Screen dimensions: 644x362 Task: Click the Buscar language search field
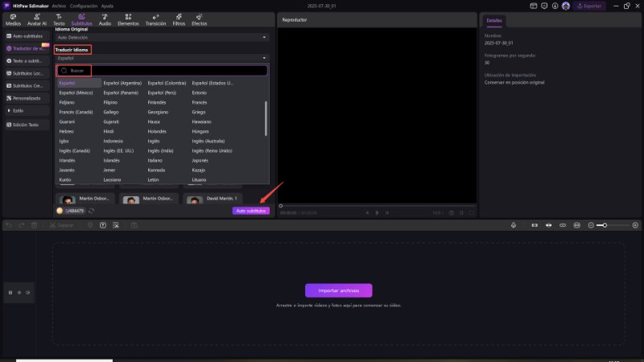point(161,71)
